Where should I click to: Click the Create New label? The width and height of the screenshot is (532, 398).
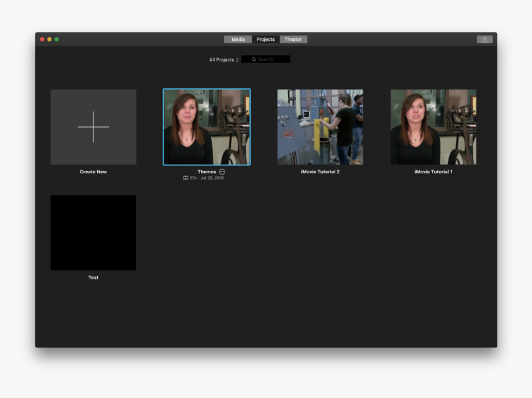tap(93, 171)
